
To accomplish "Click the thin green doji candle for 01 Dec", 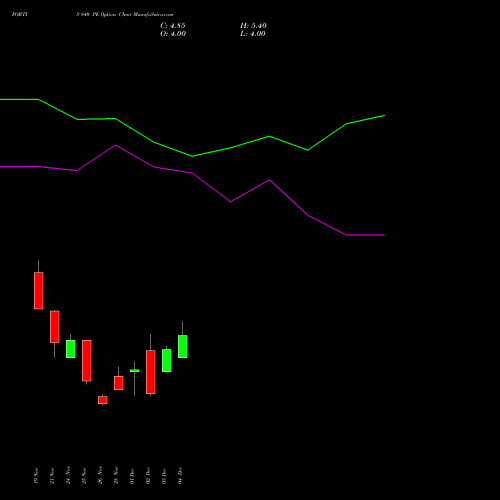I will tap(135, 371).
